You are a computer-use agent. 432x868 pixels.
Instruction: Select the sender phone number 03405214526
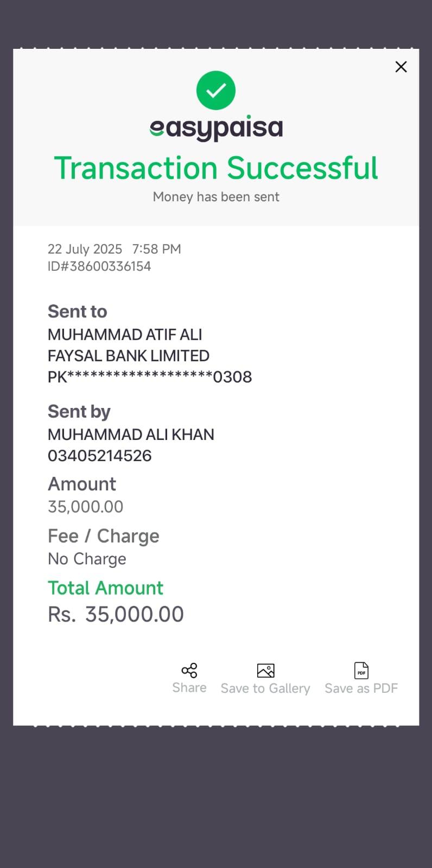[x=100, y=456]
